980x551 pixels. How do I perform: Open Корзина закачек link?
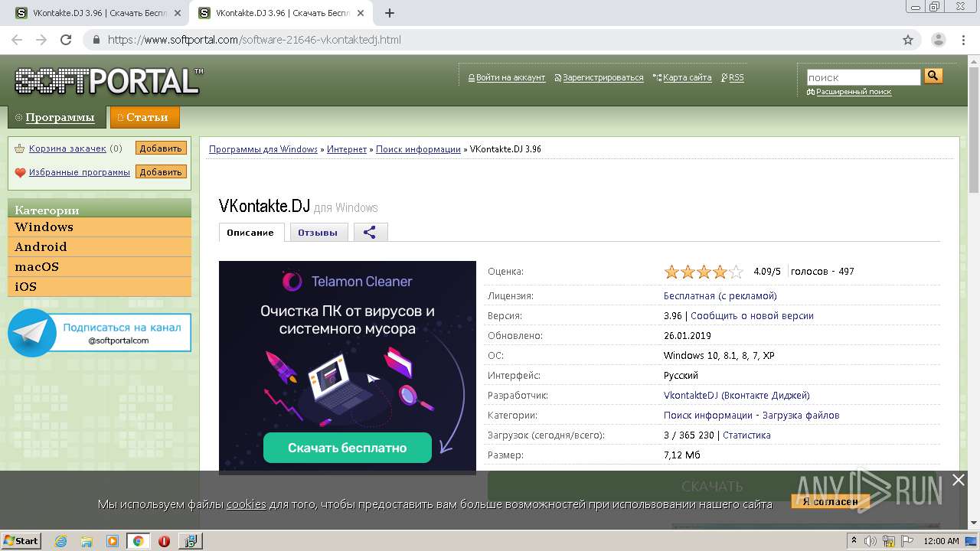pos(67,148)
